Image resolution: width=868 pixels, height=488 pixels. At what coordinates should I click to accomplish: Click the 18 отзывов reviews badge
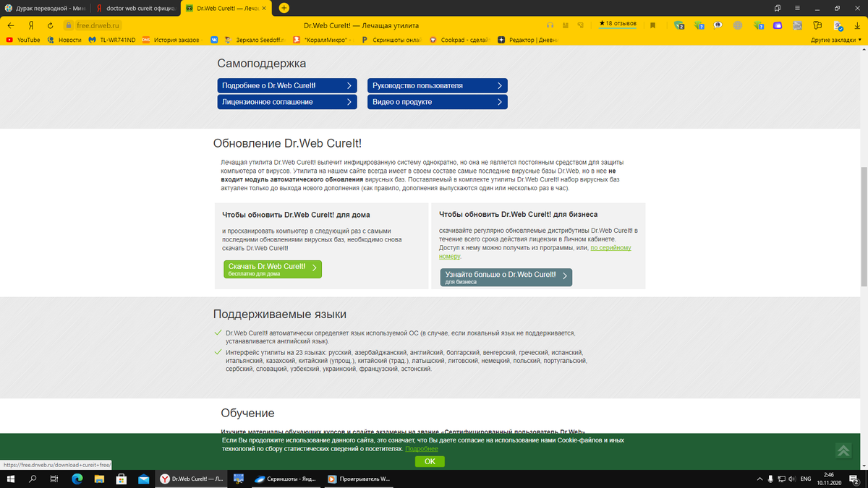pos(618,24)
